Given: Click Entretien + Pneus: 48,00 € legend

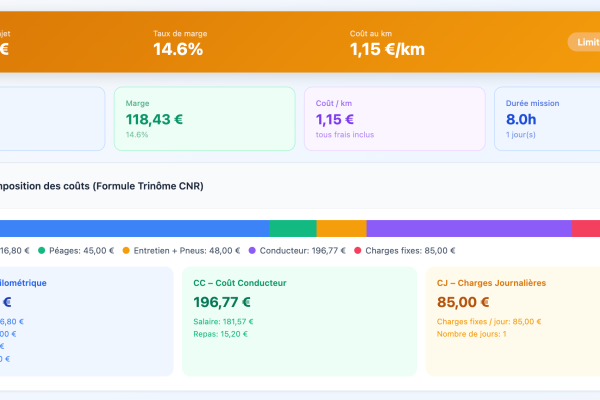Looking at the screenshot, I should 187,251.
